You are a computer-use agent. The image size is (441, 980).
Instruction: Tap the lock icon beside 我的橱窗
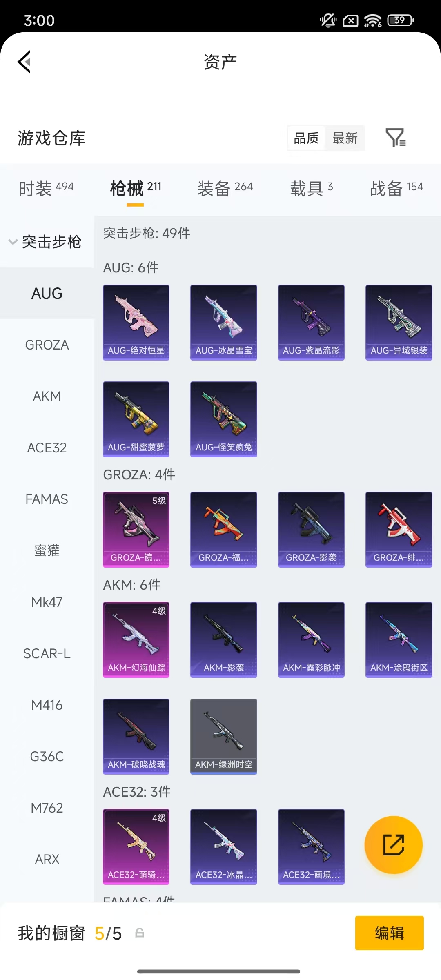[140, 933]
